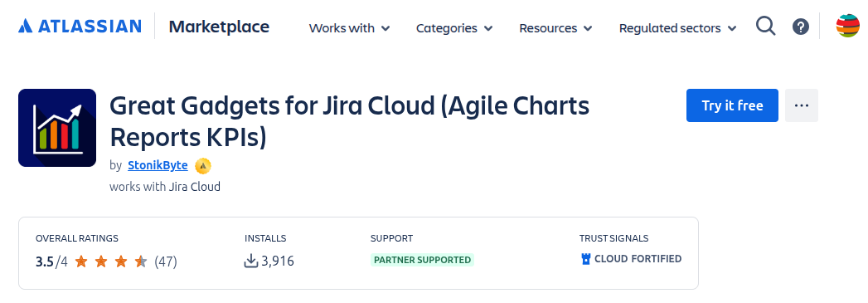Expand the Regulated sectors menu
Image resolution: width=868 pixels, height=303 pixels.
pyautogui.click(x=677, y=27)
